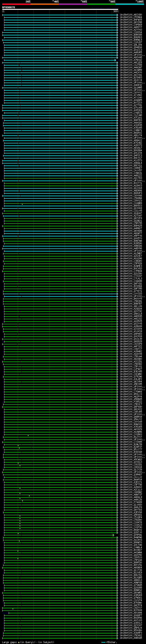Select hit label UniRef100_A5FFY6

(x=131, y=236)
